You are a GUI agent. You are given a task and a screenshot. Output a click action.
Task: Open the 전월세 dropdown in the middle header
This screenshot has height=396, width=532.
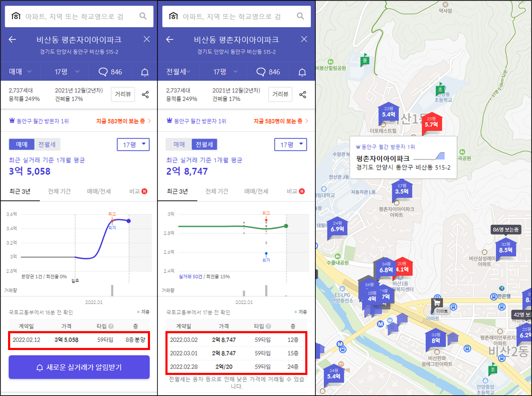pyautogui.click(x=178, y=72)
